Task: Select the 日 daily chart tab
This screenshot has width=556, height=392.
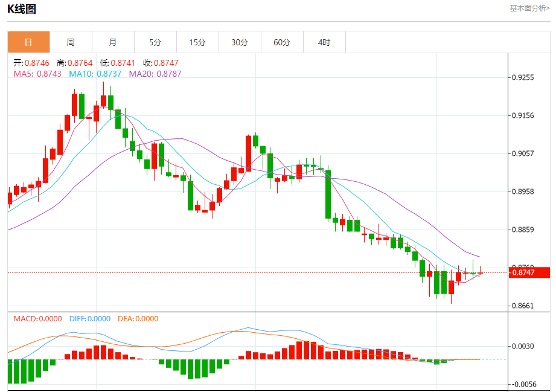Action: (x=29, y=42)
